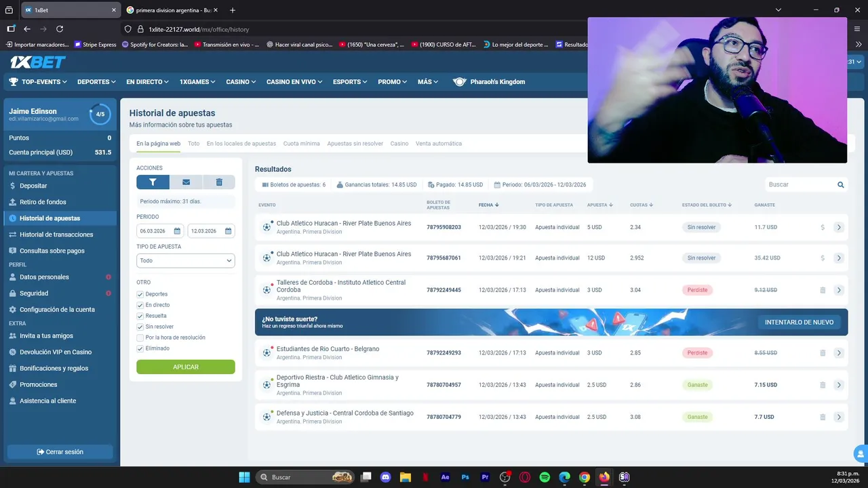The height and width of the screenshot is (488, 868).
Task: Switch to En los locales de apuestas tab
Action: (241, 144)
